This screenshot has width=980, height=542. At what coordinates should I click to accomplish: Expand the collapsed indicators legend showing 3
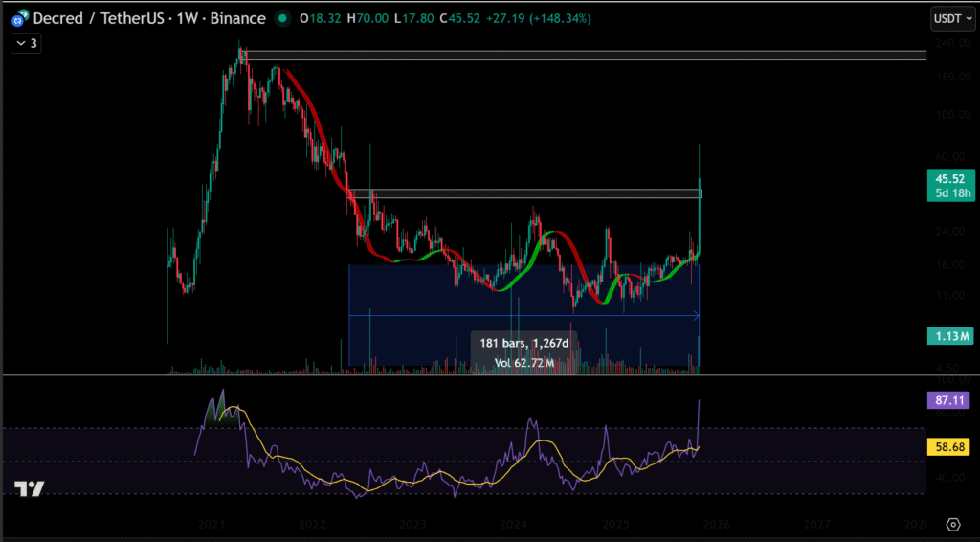(x=26, y=43)
